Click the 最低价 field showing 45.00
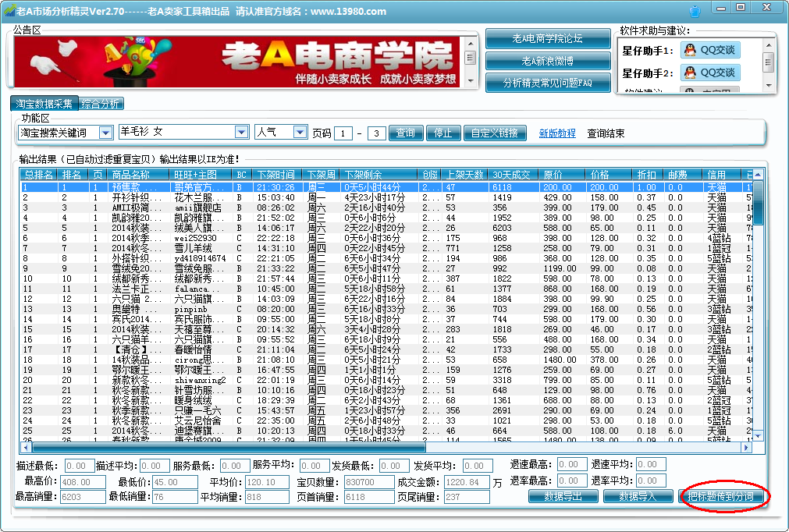 point(175,482)
